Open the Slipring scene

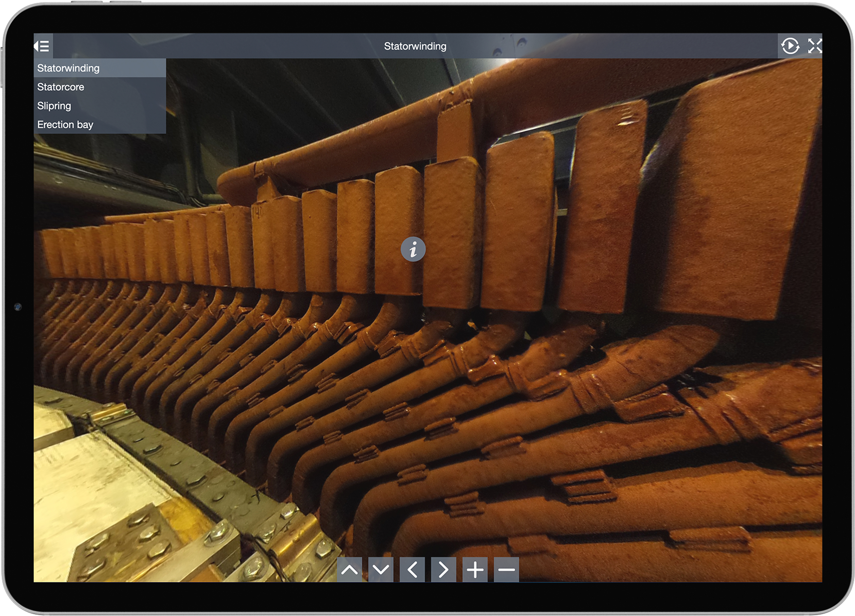click(100, 106)
